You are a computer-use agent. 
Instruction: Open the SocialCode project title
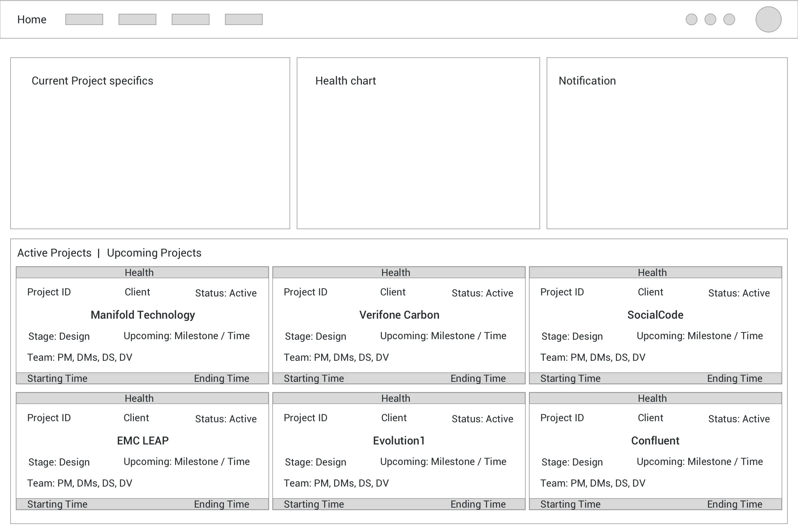(655, 315)
